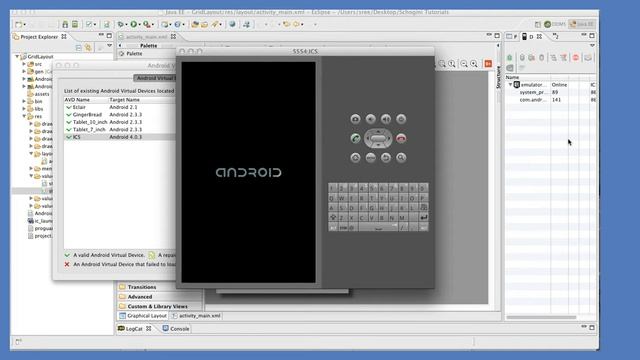This screenshot has height=360, width=640.
Task: Click the AVD Name column header
Action: pos(86,100)
